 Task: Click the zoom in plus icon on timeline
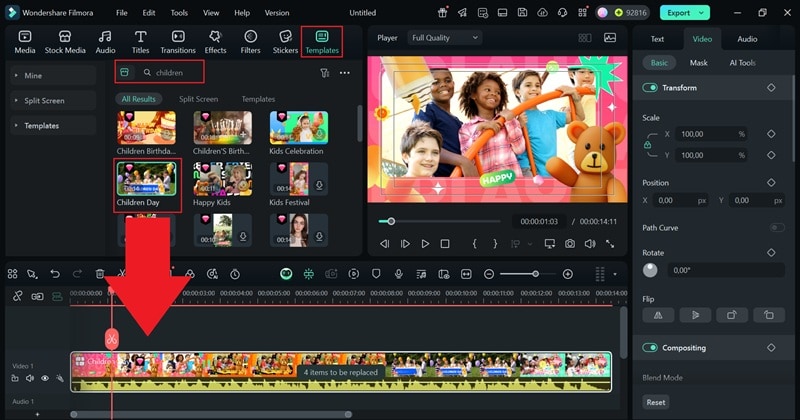tap(567, 274)
